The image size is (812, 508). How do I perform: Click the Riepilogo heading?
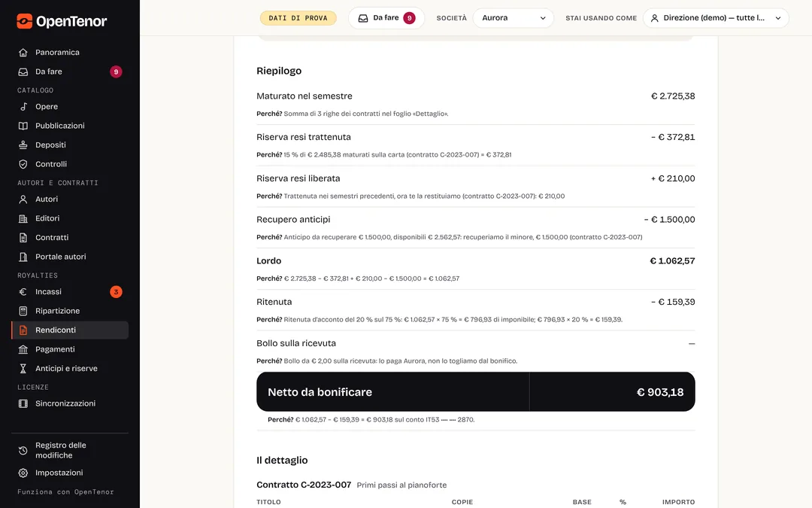coord(279,71)
